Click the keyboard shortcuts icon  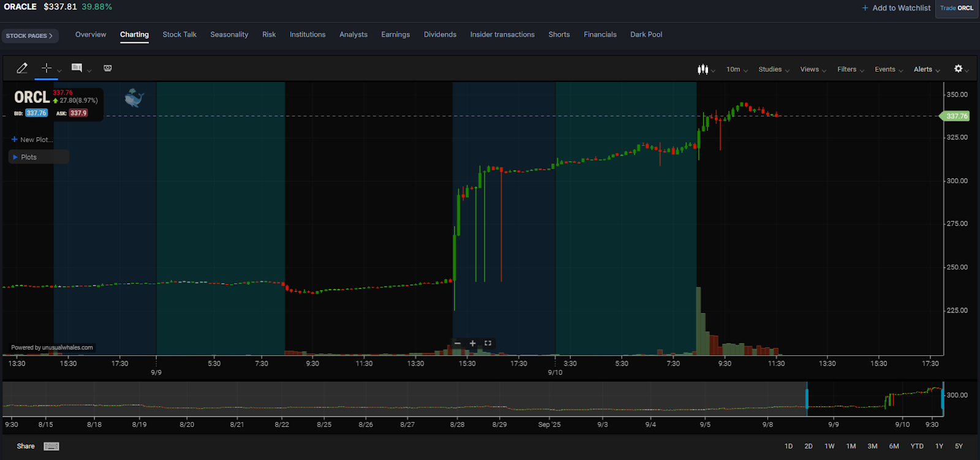(51, 447)
